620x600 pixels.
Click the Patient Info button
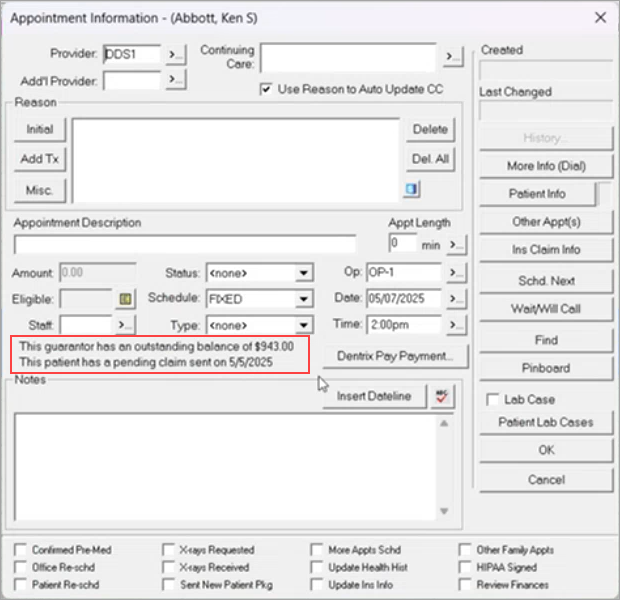coord(536,193)
